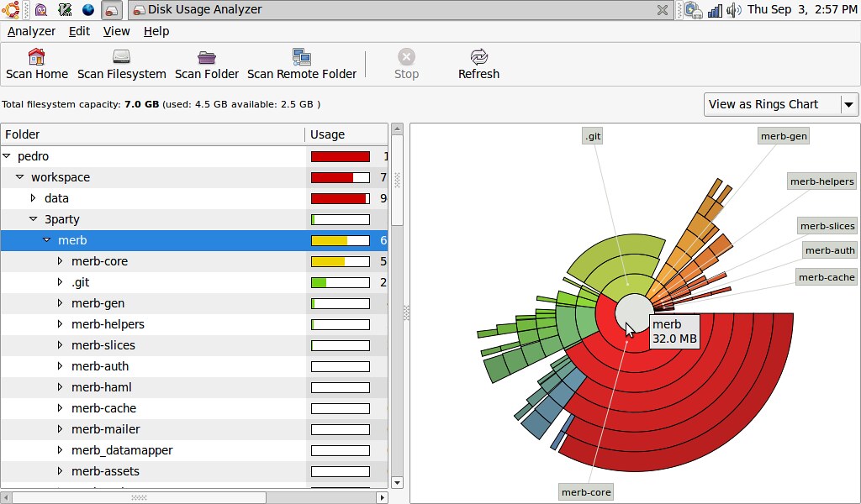861x504 pixels.
Task: Collapse the pedro folder
Action: [7, 156]
